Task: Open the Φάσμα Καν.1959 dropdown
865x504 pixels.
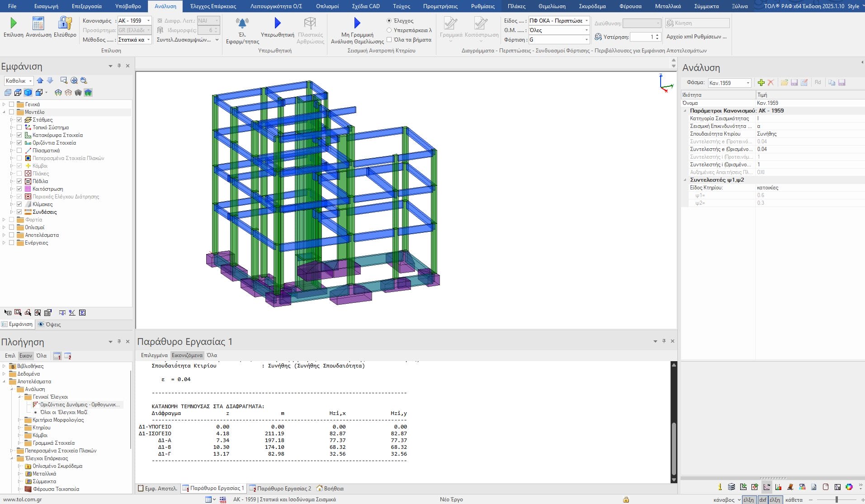Action: (x=748, y=83)
